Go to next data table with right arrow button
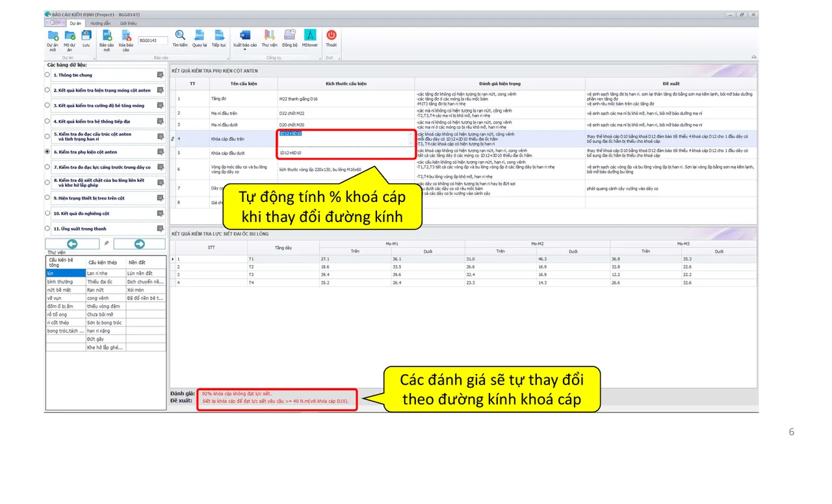Viewport: 832px width, 504px height. click(139, 244)
